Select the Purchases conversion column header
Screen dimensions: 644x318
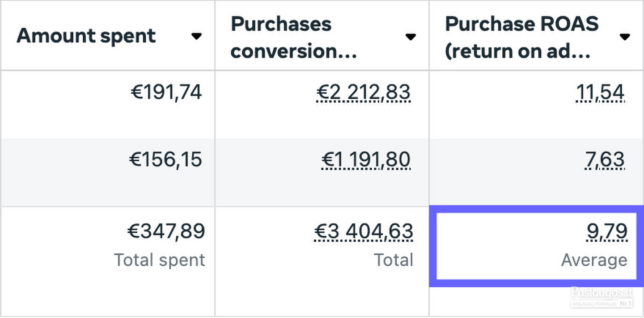294,38
